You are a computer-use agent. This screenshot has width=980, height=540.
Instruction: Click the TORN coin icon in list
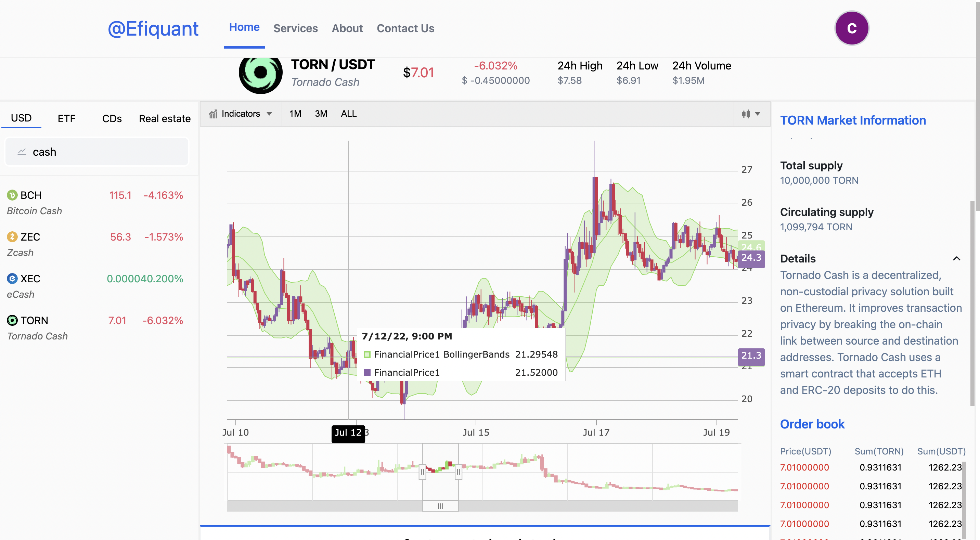coord(12,320)
